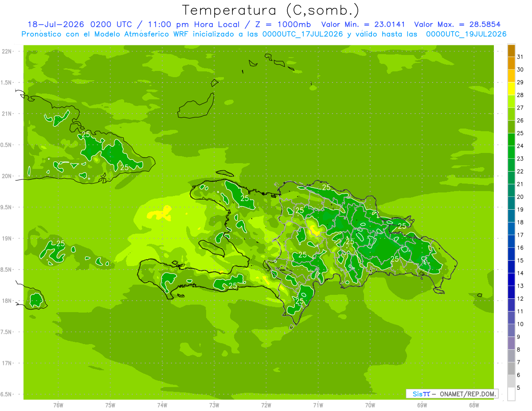Click the 17N latitude axis label

coord(7,363)
